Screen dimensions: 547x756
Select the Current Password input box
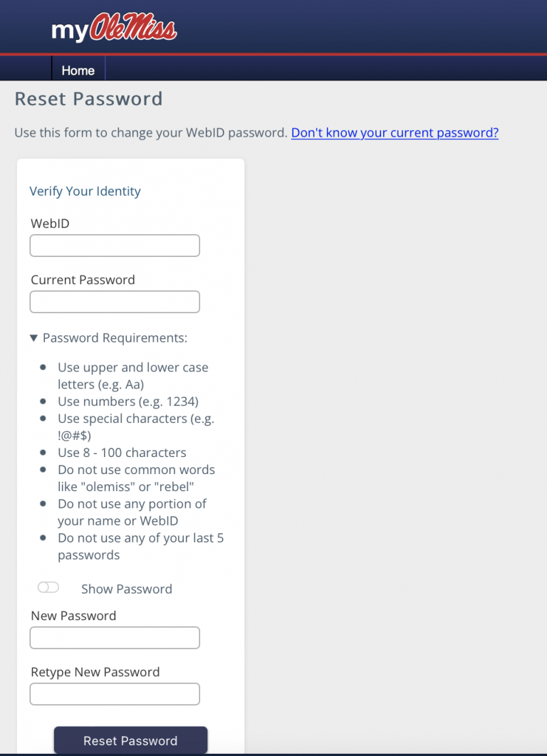(x=115, y=302)
